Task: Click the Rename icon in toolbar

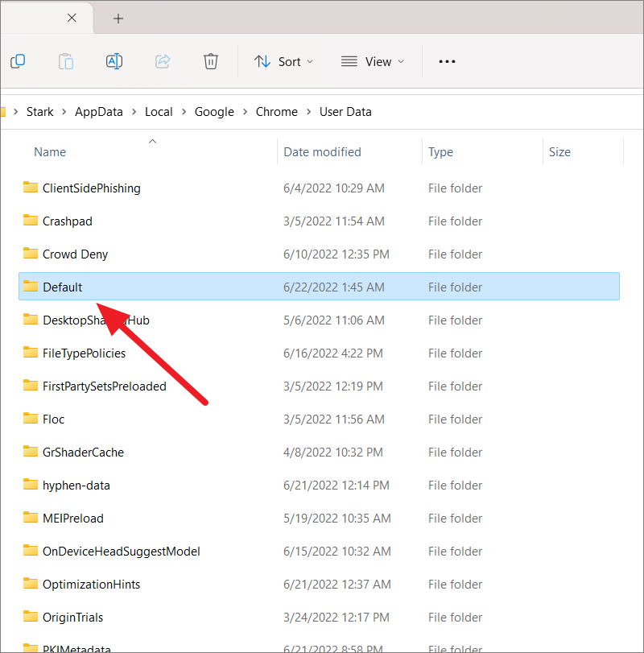Action: tap(114, 61)
